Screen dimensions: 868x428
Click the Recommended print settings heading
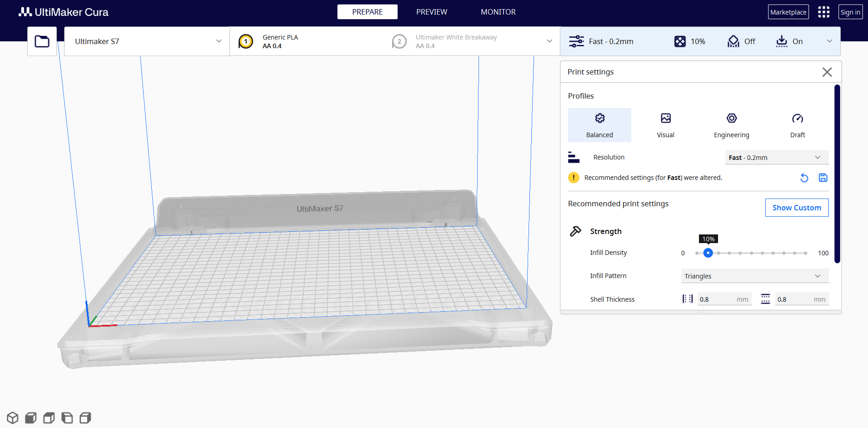(618, 204)
